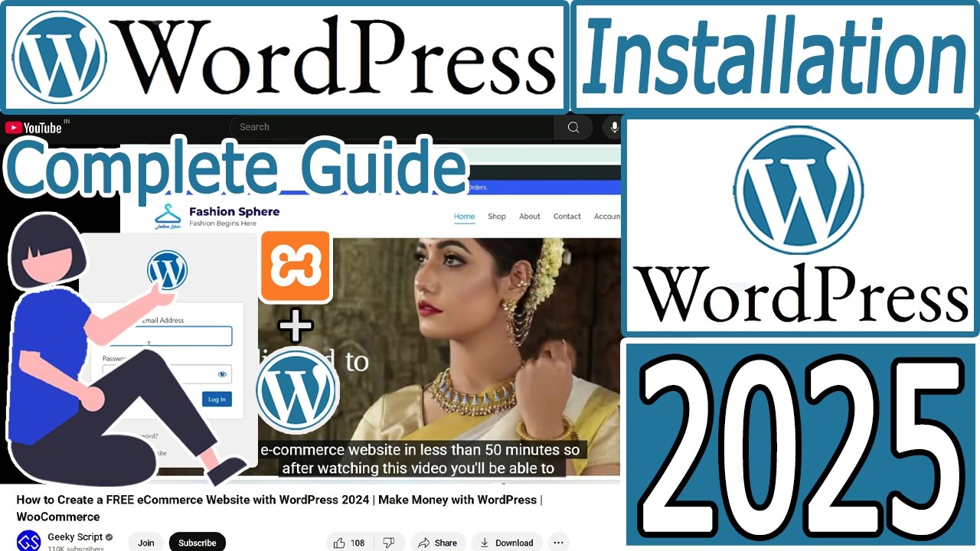This screenshot has width=980, height=551.
Task: Click the verified badge beside Geeky Script
Action: (109, 537)
